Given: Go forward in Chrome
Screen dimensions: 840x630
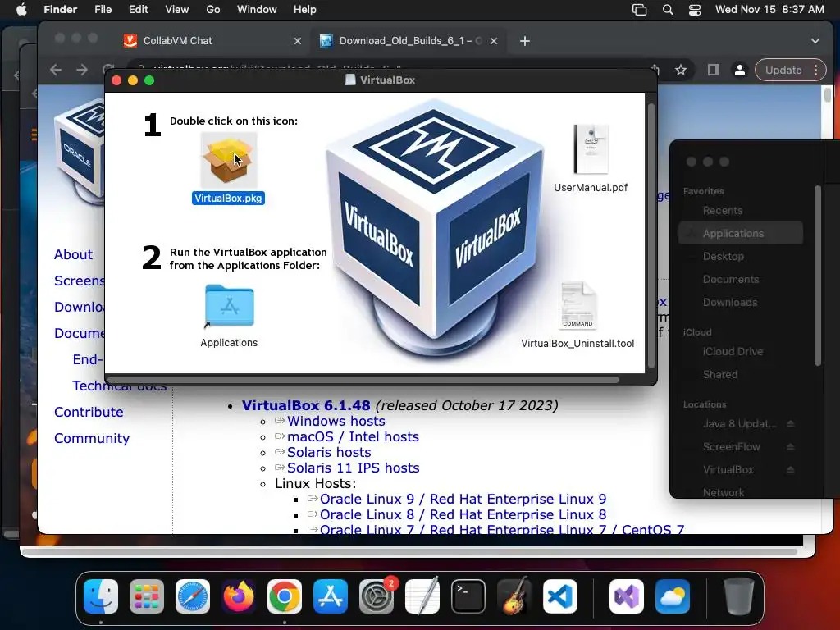Looking at the screenshot, I should (x=82, y=71).
